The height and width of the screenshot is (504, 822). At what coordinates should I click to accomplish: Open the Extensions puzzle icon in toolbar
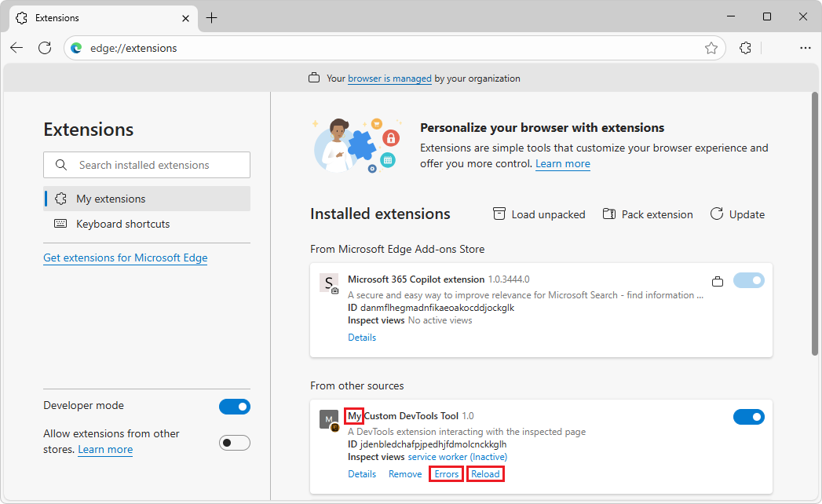click(x=745, y=48)
